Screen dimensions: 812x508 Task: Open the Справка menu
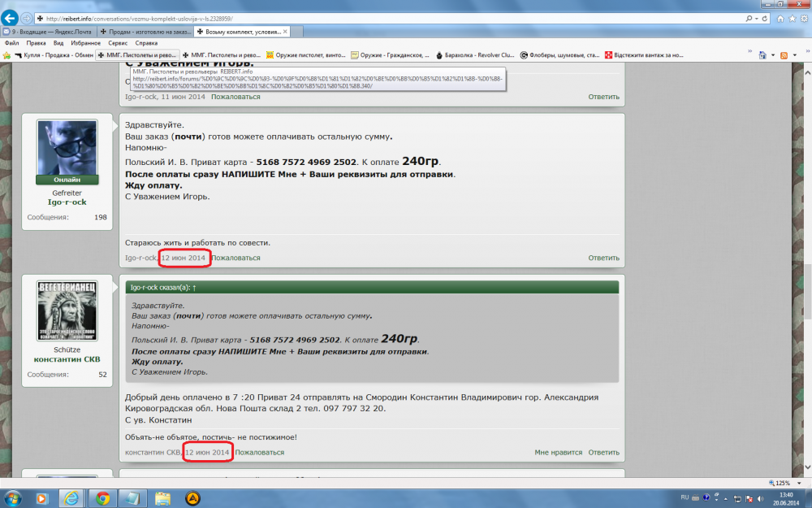coord(146,43)
